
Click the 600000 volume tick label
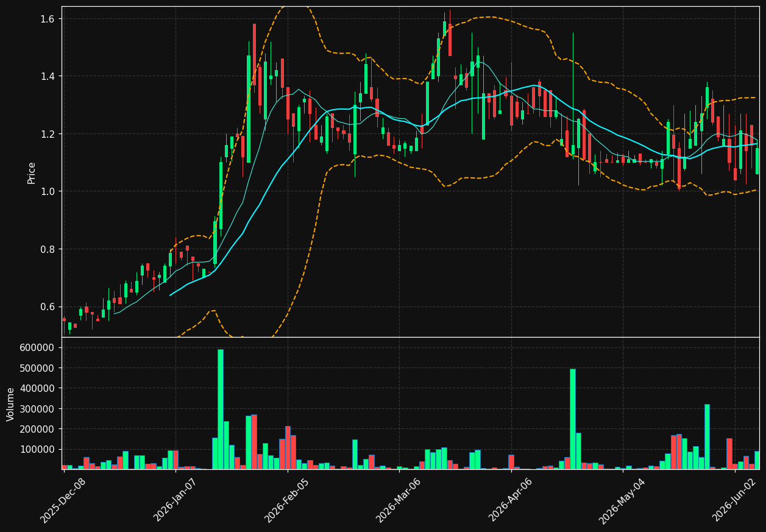38,347
